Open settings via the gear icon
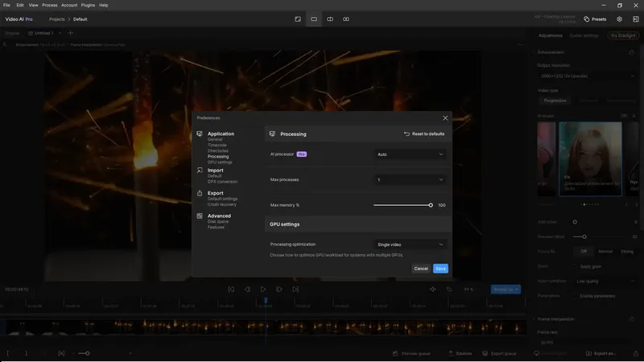This screenshot has height=362, width=644. click(x=619, y=19)
